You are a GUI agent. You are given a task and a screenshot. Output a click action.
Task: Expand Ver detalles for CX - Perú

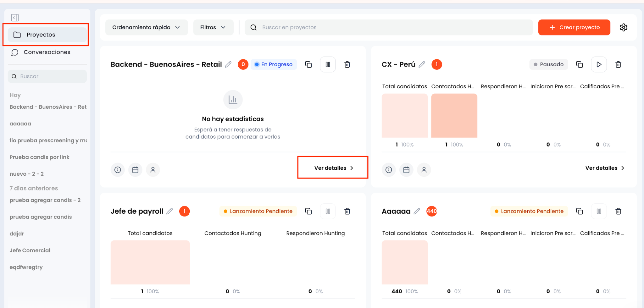[x=605, y=168]
